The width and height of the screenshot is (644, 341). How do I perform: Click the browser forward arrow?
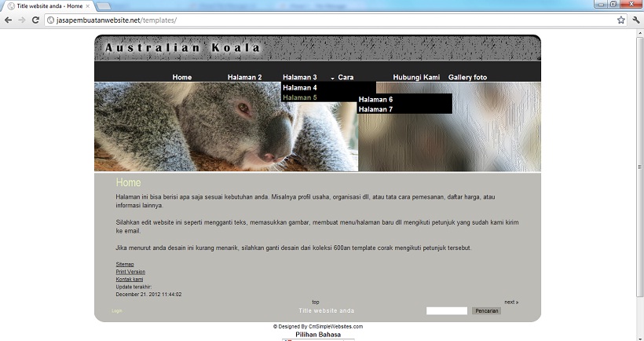pos(22,20)
